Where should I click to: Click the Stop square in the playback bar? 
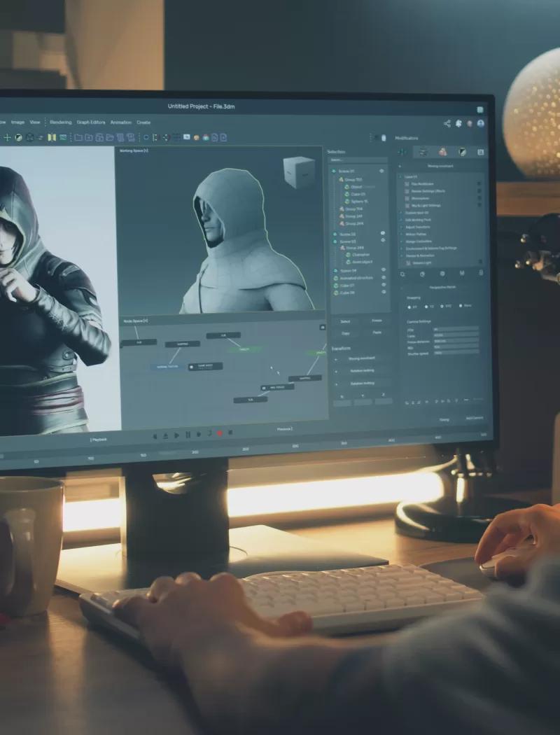coord(230,433)
